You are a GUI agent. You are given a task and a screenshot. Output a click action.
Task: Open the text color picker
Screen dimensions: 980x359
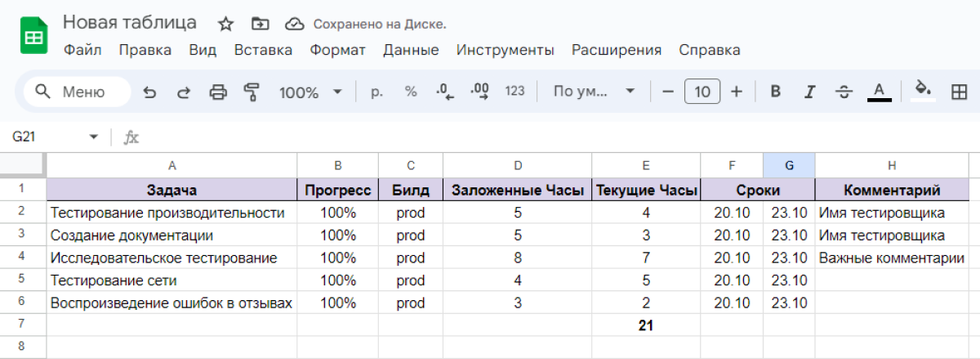point(879,92)
